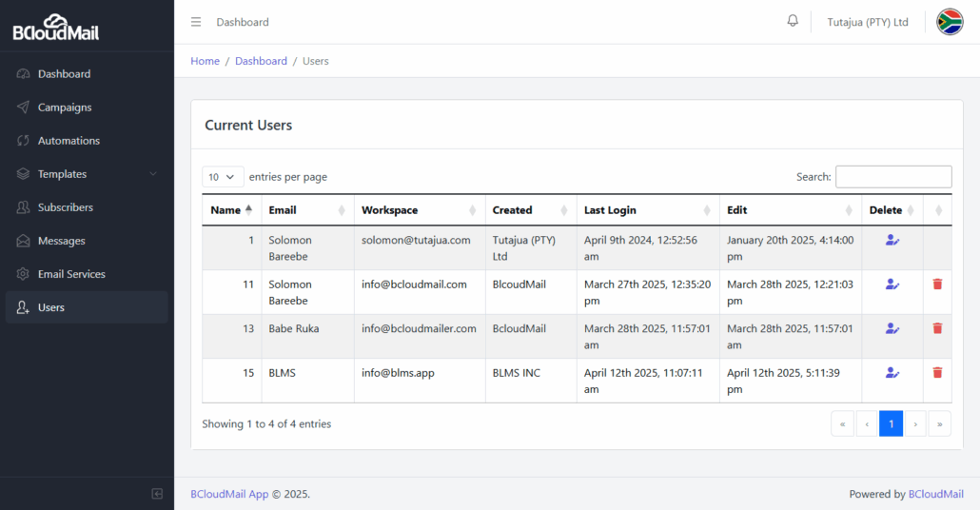Open Campaigns in the sidebar

point(87,107)
